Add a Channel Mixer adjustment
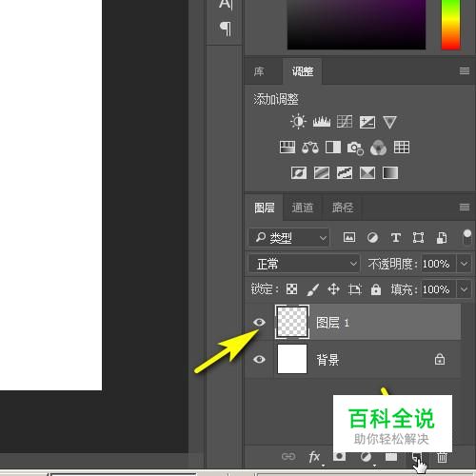476x476 pixels. [x=378, y=148]
